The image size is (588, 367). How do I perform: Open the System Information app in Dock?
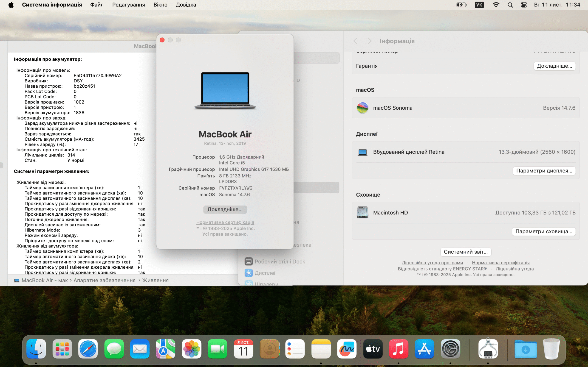pyautogui.click(x=488, y=349)
